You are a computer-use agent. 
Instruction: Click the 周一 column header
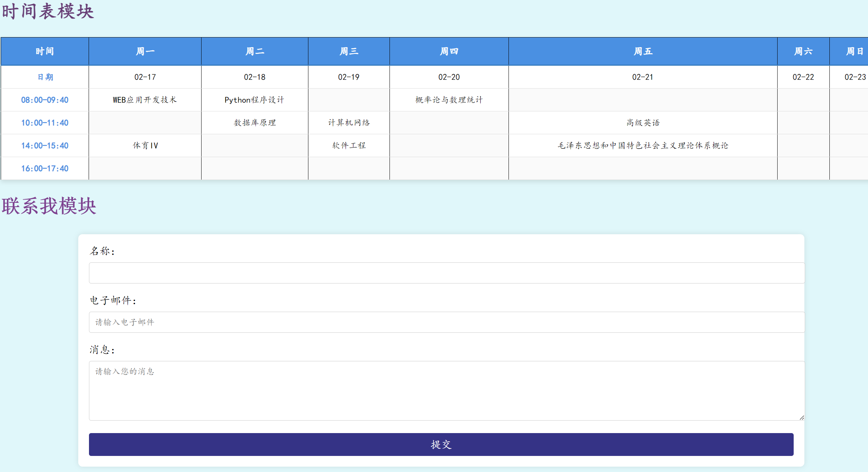point(145,51)
